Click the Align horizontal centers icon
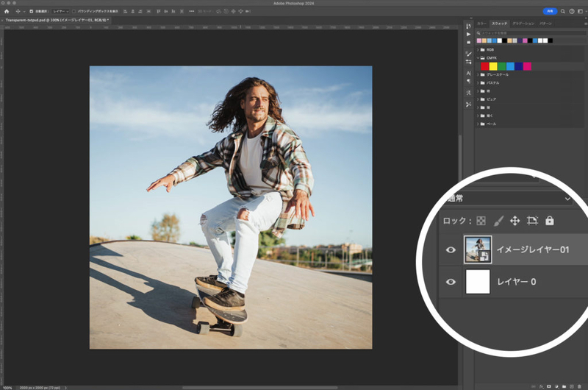 (x=133, y=12)
